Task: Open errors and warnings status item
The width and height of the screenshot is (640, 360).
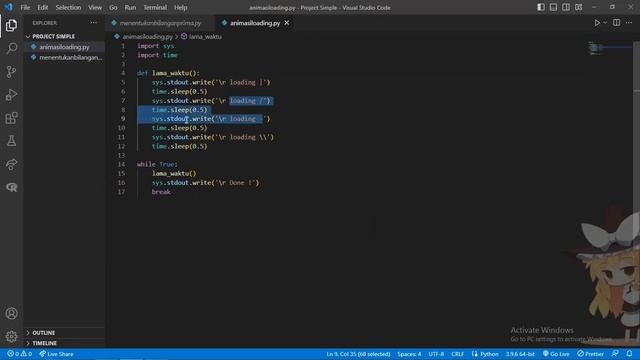Action: tap(19, 354)
